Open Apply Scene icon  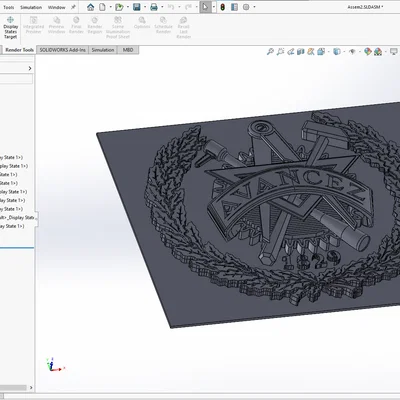(x=378, y=52)
